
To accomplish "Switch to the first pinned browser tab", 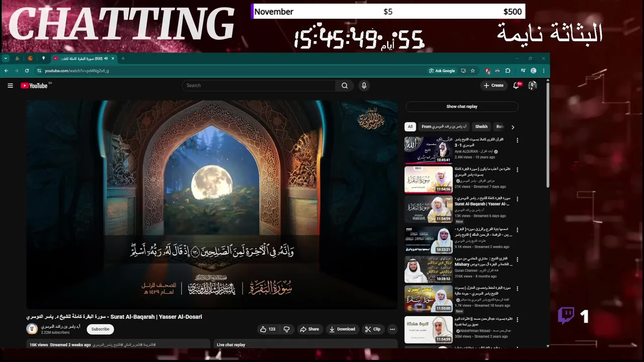I will pos(18,58).
